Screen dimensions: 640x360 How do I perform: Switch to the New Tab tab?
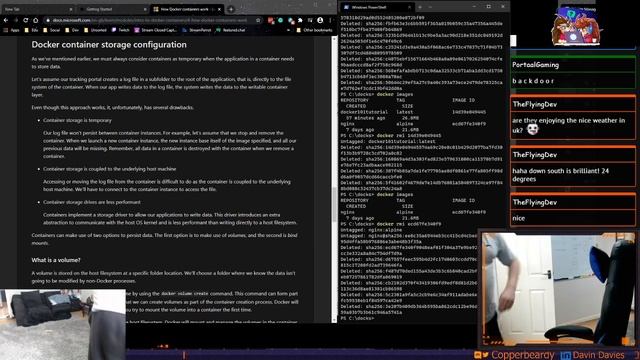click(37, 9)
